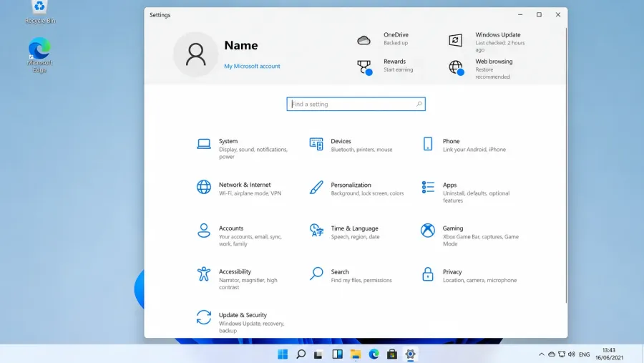Open the System settings laptop icon
Viewport: 644px width, 363px height.
(x=204, y=144)
